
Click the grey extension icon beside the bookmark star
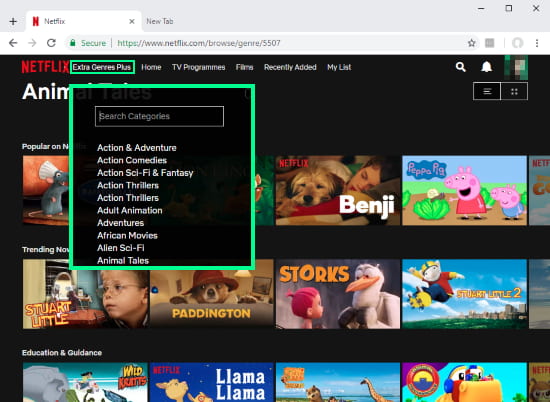(x=490, y=43)
